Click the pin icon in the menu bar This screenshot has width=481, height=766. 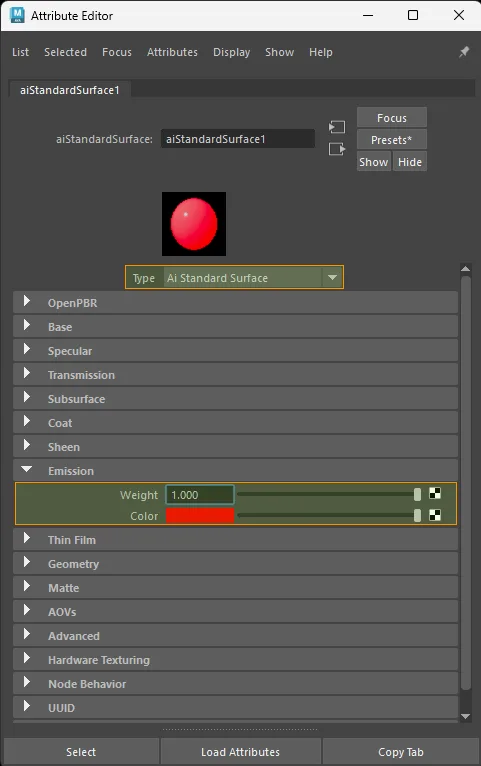(x=464, y=52)
